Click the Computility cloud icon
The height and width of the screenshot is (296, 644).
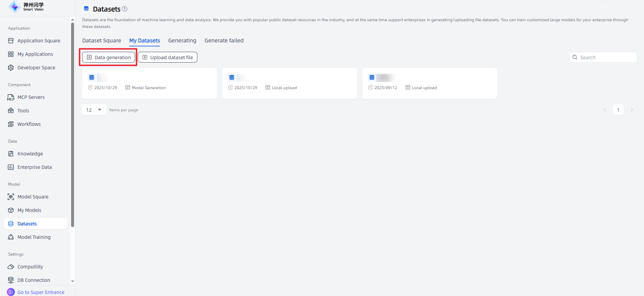pyautogui.click(x=11, y=267)
